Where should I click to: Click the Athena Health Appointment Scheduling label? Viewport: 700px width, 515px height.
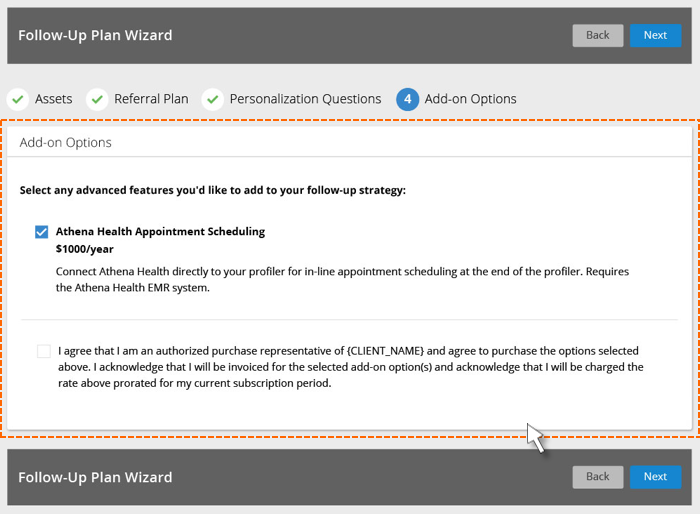point(160,232)
